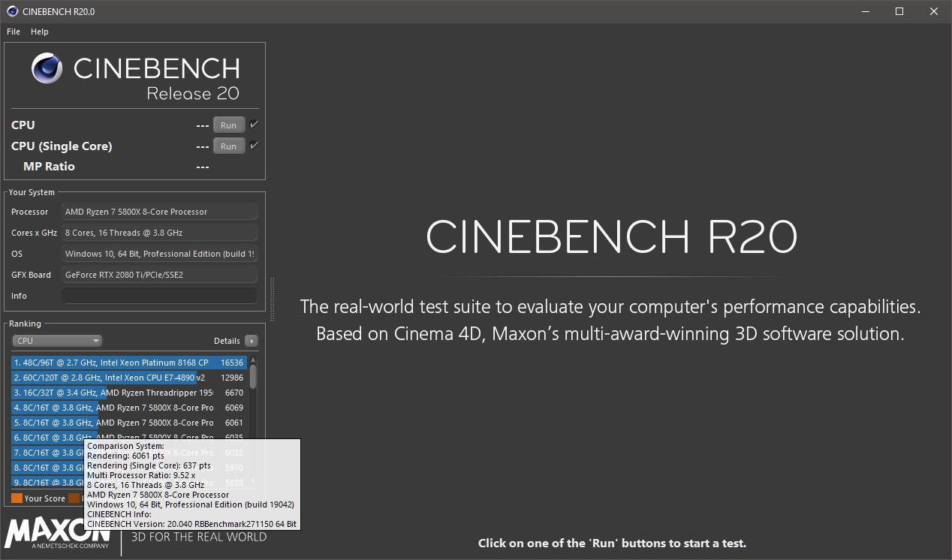The height and width of the screenshot is (560, 952).
Task: Select ranking row 7 scoring 6032
Action: coord(128,453)
